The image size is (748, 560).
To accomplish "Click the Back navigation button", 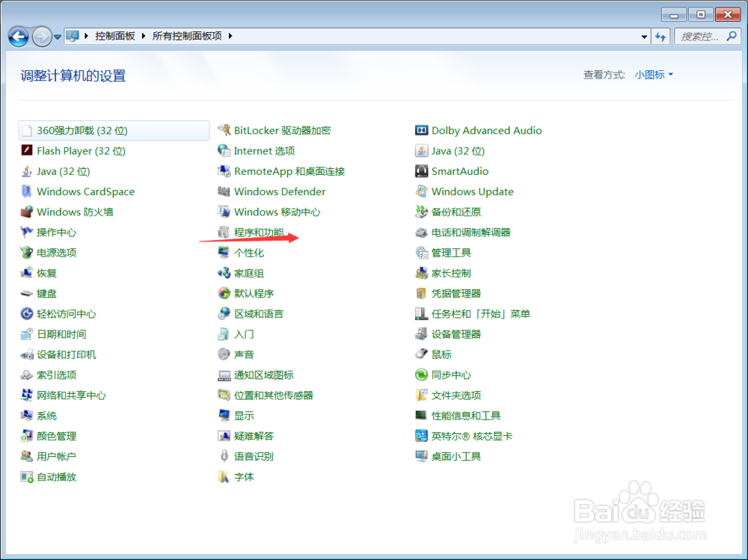I will click(19, 37).
